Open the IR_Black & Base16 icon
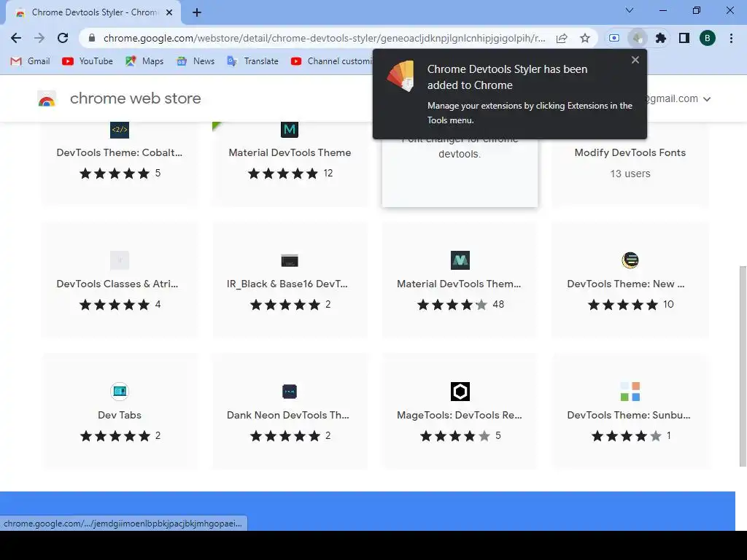 pyautogui.click(x=290, y=260)
